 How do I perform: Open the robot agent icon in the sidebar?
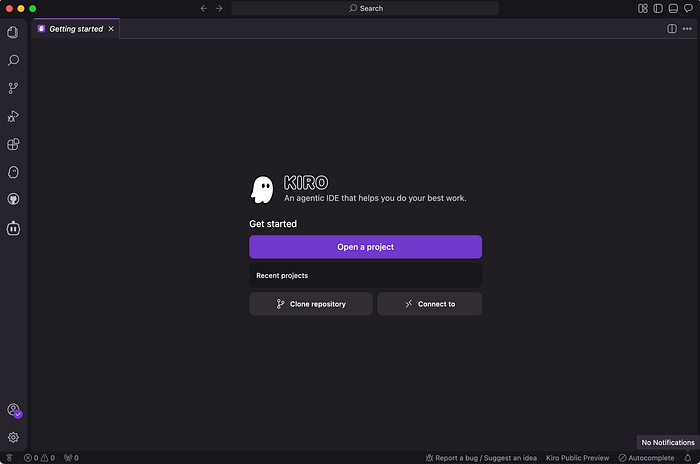click(13, 228)
